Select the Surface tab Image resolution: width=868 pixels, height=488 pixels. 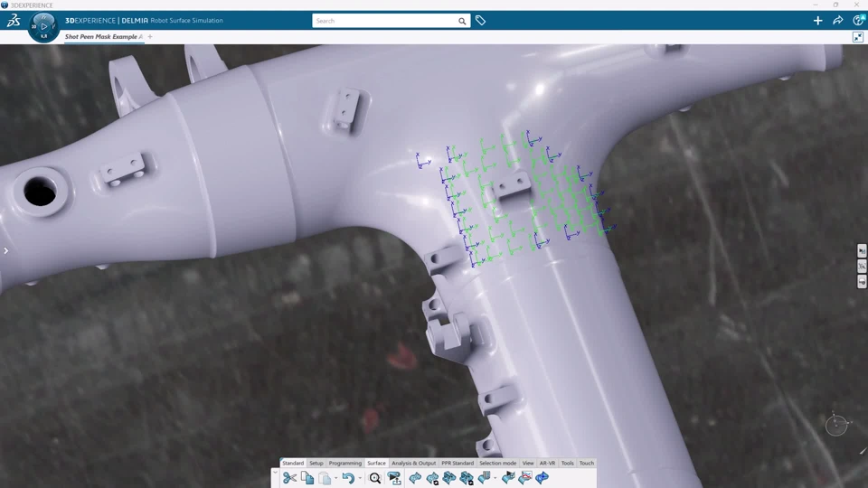point(376,463)
